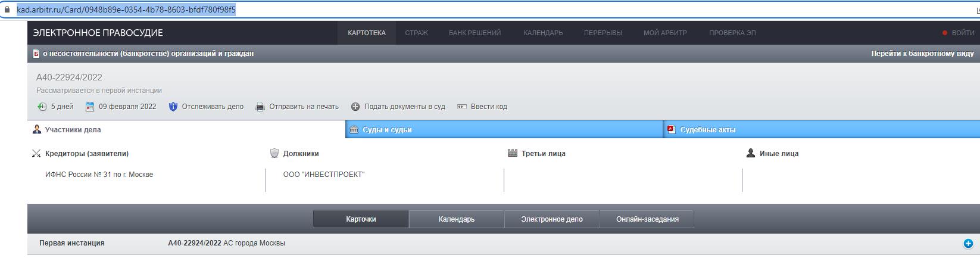Click the shield icon beside Должники

(x=274, y=153)
